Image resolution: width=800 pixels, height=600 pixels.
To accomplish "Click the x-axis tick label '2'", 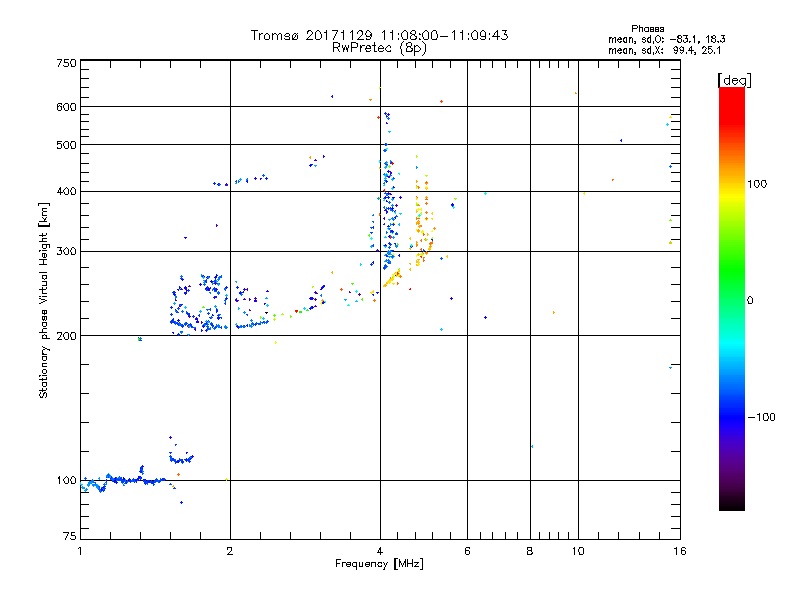I will point(230,551).
